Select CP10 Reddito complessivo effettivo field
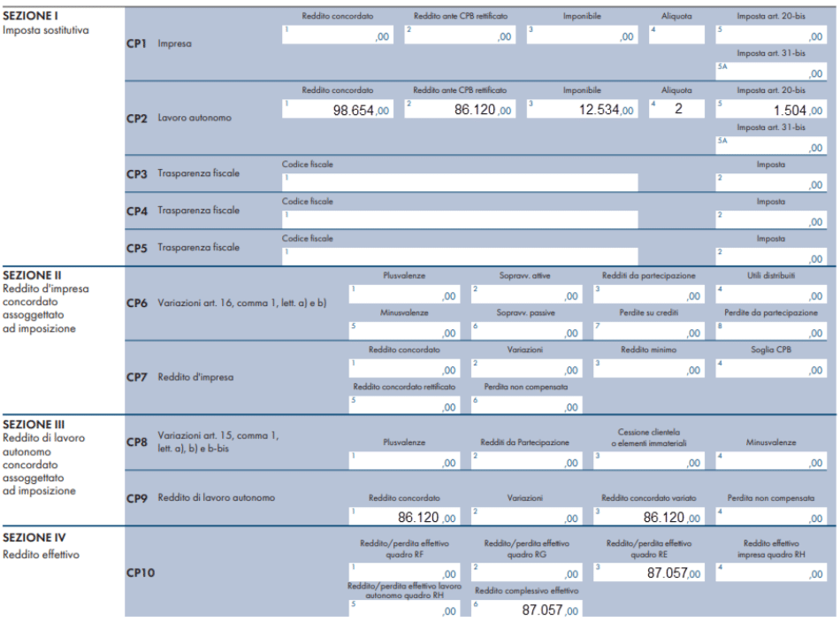 click(x=526, y=610)
